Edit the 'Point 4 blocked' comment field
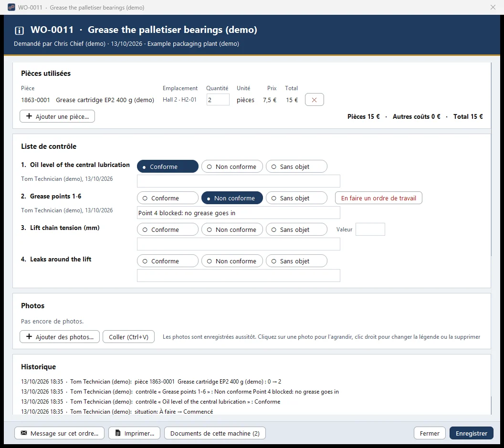504x448 pixels. tap(239, 213)
